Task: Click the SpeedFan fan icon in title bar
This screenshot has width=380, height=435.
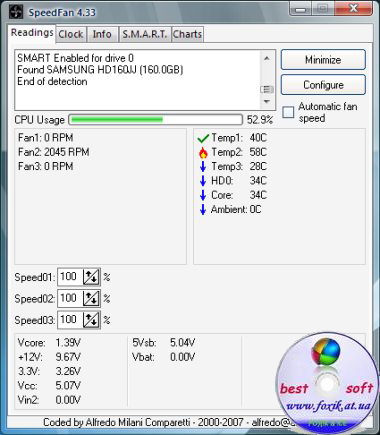Action: (16, 12)
